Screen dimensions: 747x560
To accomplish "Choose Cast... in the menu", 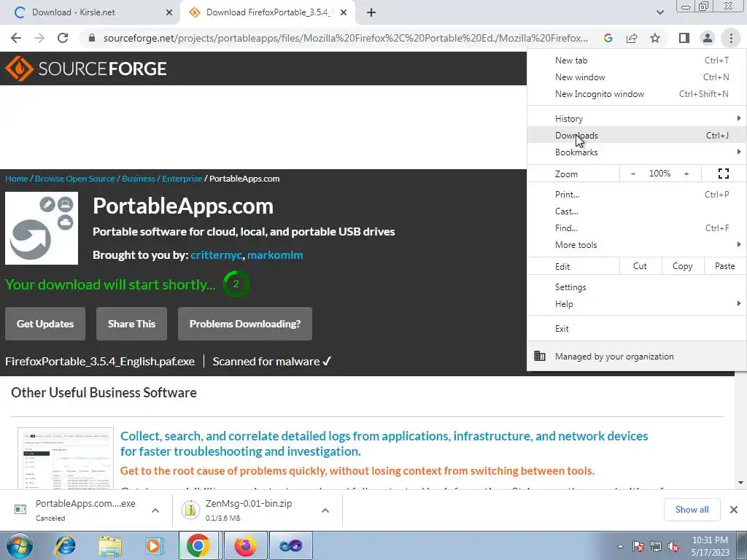I will point(637,211).
